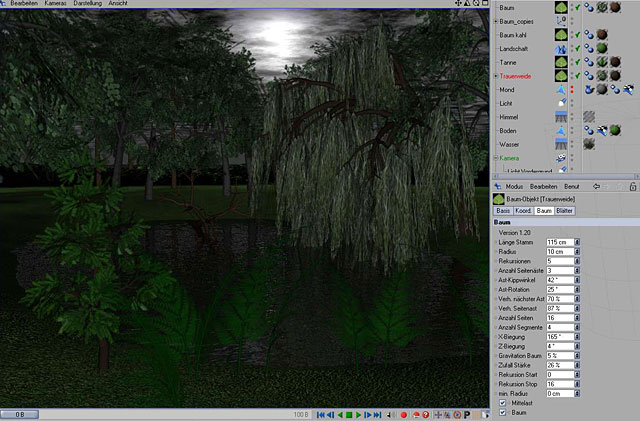Switch to the Koord. tab

[523, 211]
